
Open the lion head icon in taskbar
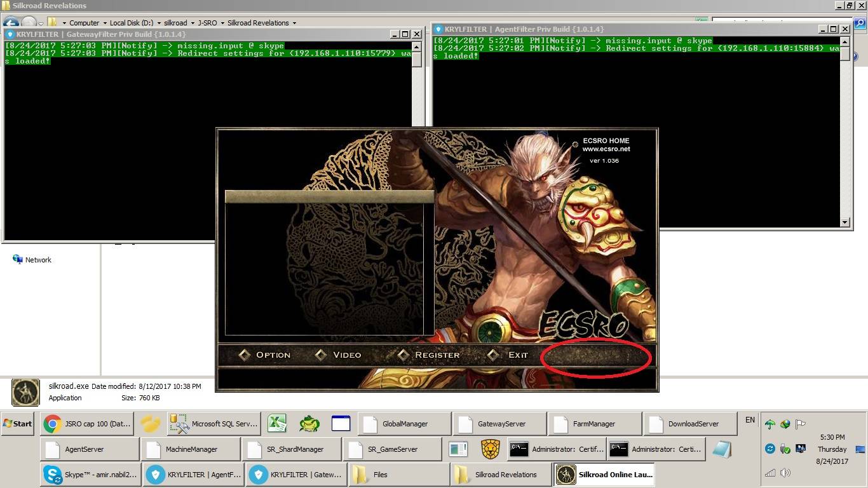coord(490,449)
